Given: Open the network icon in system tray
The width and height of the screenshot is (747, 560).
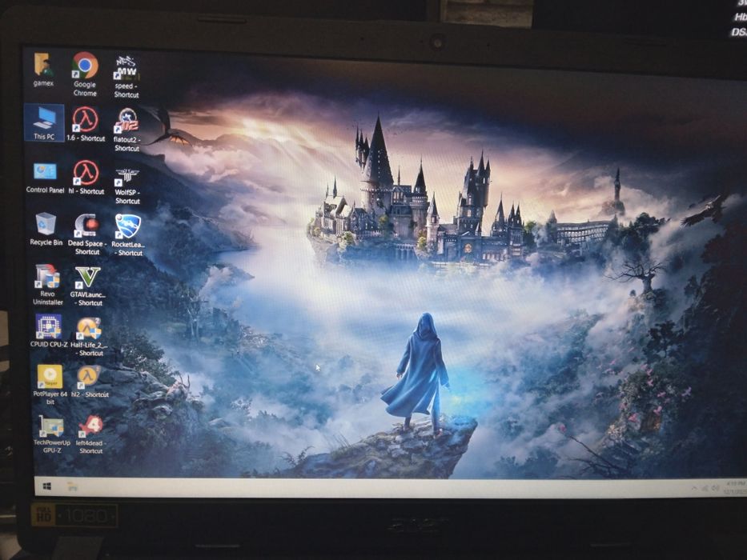Looking at the screenshot, I should click(x=705, y=489).
